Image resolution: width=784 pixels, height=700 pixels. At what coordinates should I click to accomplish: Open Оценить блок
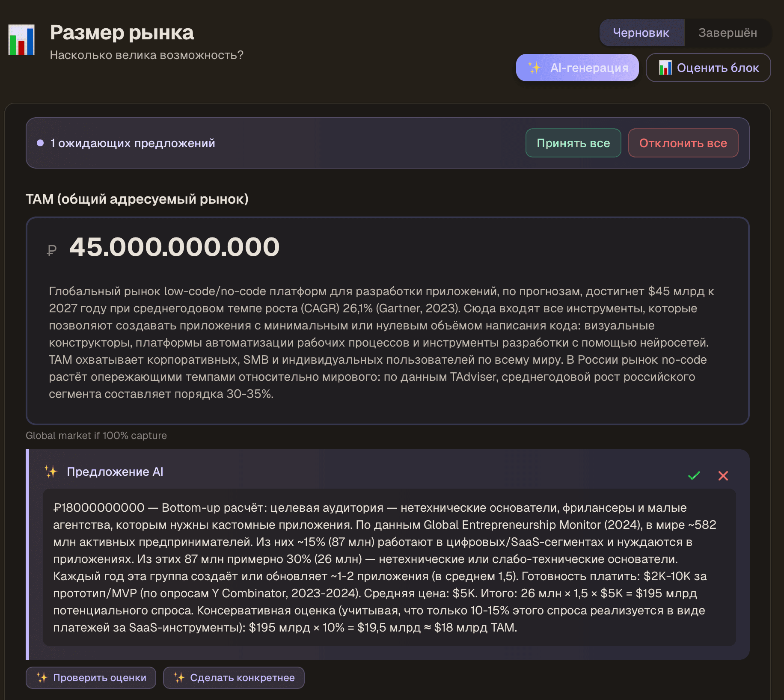tap(707, 68)
